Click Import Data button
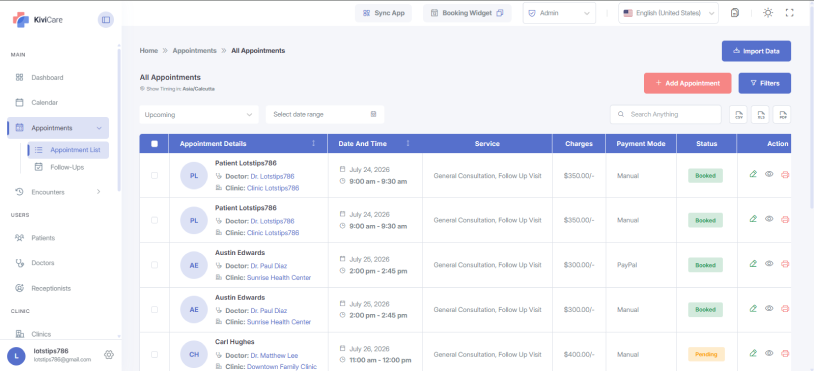 pos(756,51)
